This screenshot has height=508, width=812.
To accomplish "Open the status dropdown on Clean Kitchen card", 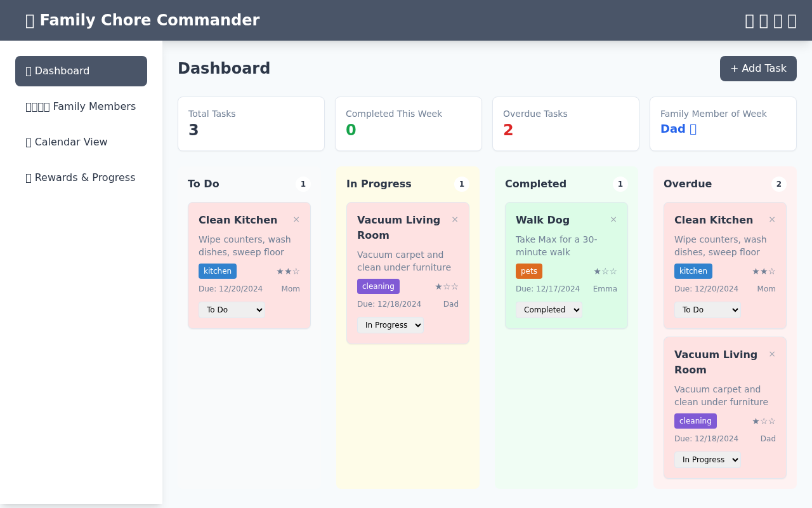I will click(232, 310).
